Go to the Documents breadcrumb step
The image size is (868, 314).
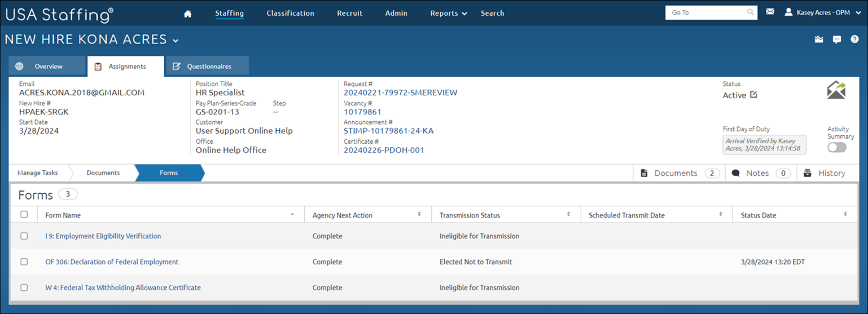[x=103, y=173]
